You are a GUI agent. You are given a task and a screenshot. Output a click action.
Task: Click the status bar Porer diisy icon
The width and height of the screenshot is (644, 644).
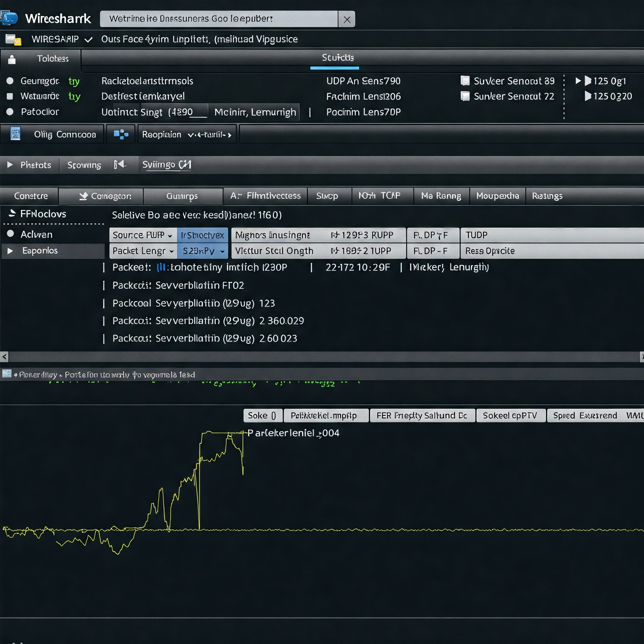(7, 373)
